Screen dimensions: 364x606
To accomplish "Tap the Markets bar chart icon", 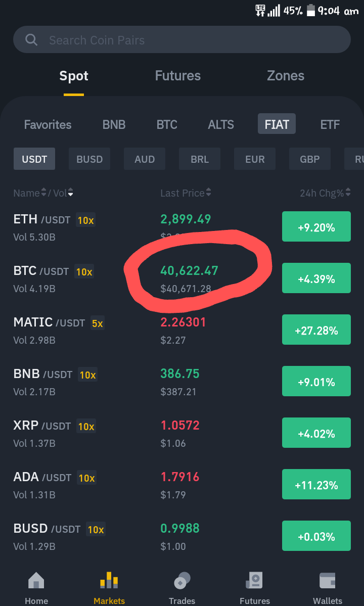I will tap(109, 580).
